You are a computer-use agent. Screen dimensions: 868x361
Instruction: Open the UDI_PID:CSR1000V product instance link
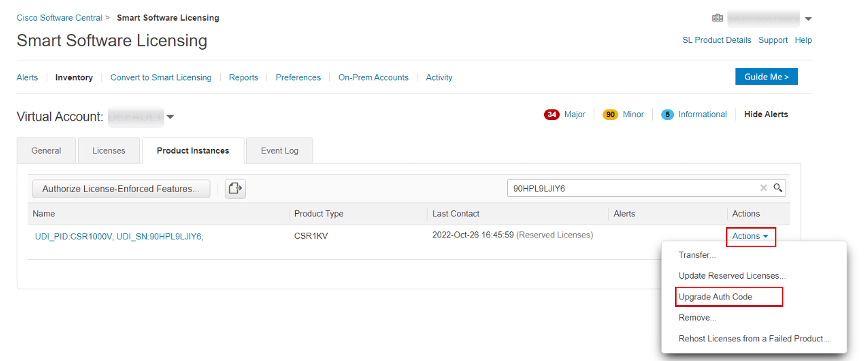119,236
